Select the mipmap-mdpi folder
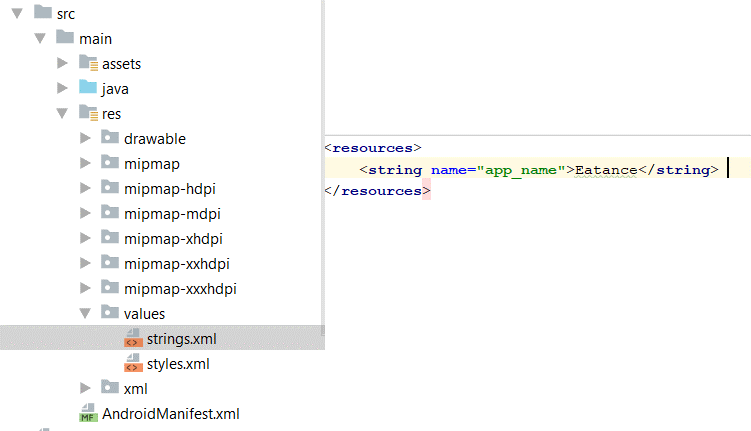 (x=172, y=213)
